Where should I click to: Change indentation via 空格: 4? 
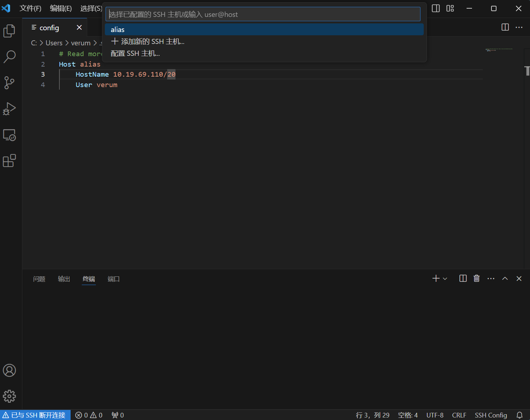click(x=408, y=415)
